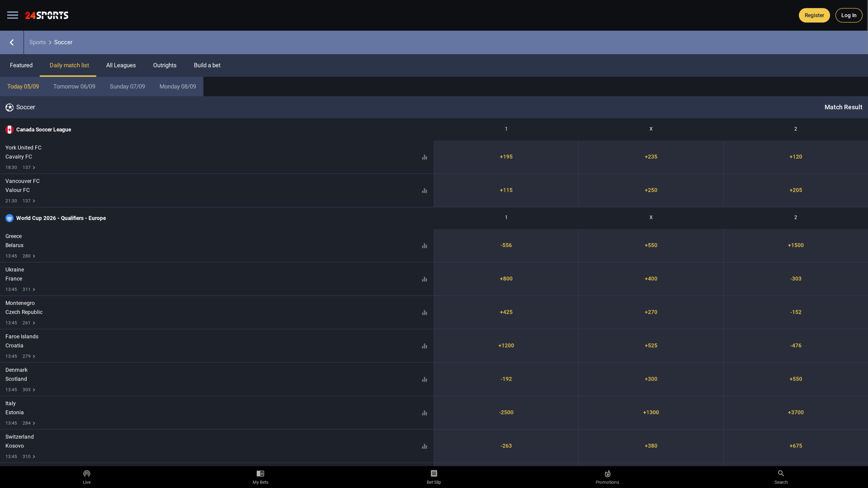Open statistics for Italy vs Estonia
The width and height of the screenshot is (868, 488).
[424, 413]
